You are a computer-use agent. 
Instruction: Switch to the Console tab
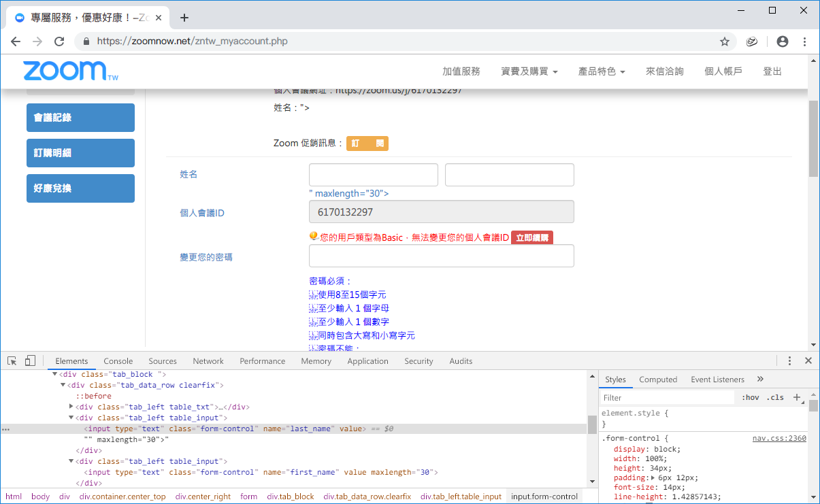click(118, 361)
